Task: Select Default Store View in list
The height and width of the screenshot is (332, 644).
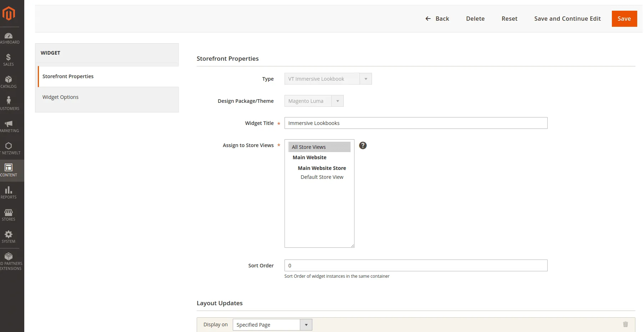Action: pos(322,177)
